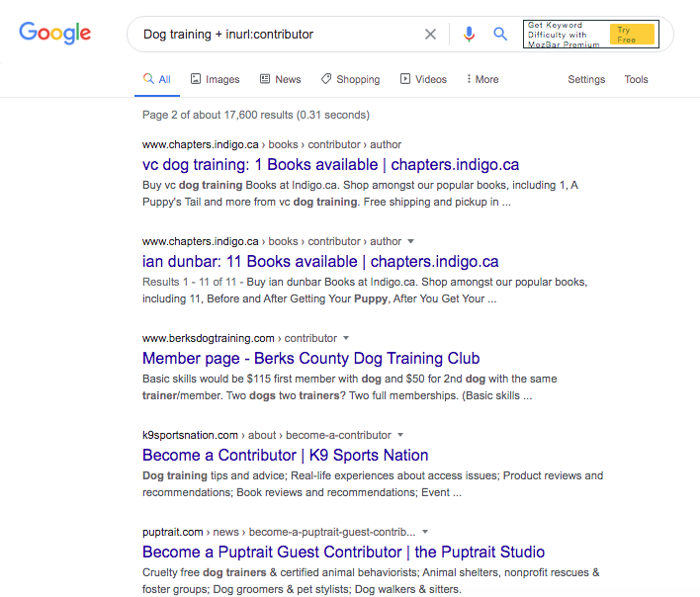Expand dropdown arrow beside berksdogtraining.com URL

pyautogui.click(x=346, y=338)
